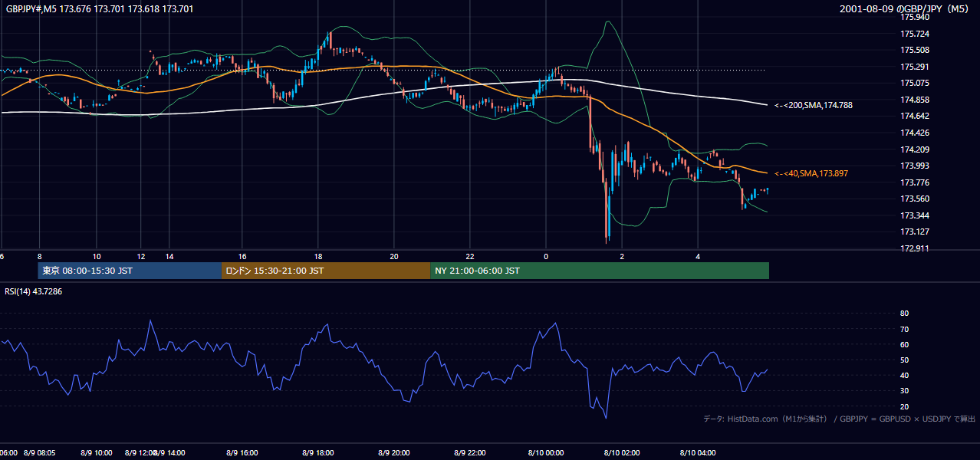Click price axis value 175.724

pyautogui.click(x=915, y=34)
